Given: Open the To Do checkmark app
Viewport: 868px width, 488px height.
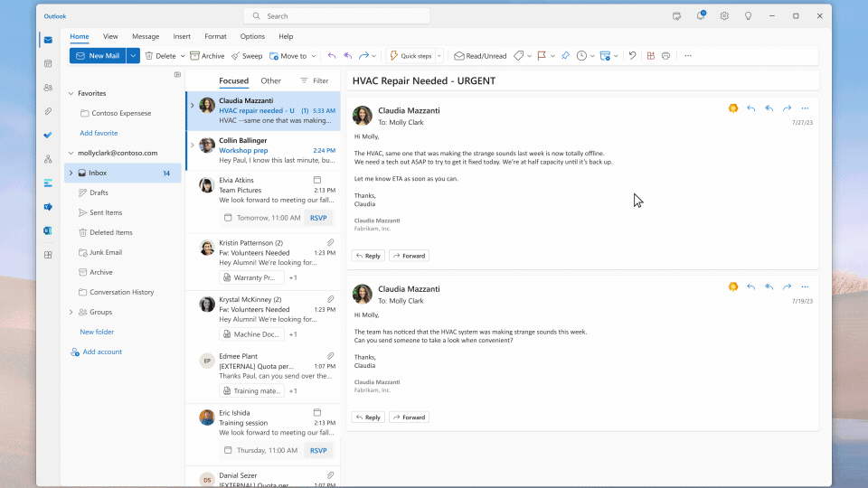Looking at the screenshot, I should 48,135.
